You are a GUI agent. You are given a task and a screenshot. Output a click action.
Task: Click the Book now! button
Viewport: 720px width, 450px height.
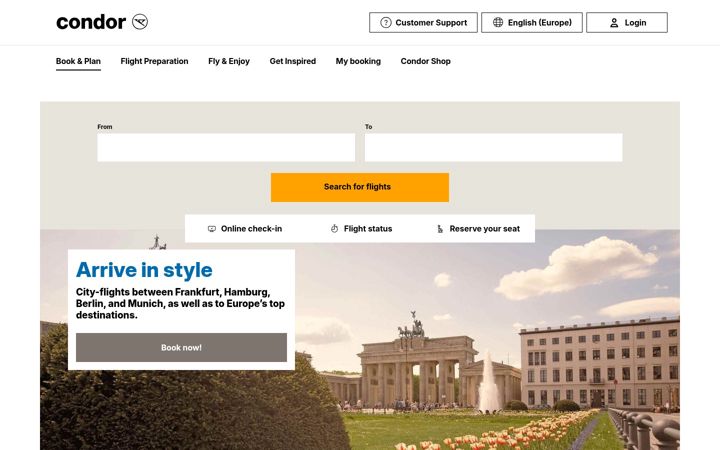click(x=181, y=348)
